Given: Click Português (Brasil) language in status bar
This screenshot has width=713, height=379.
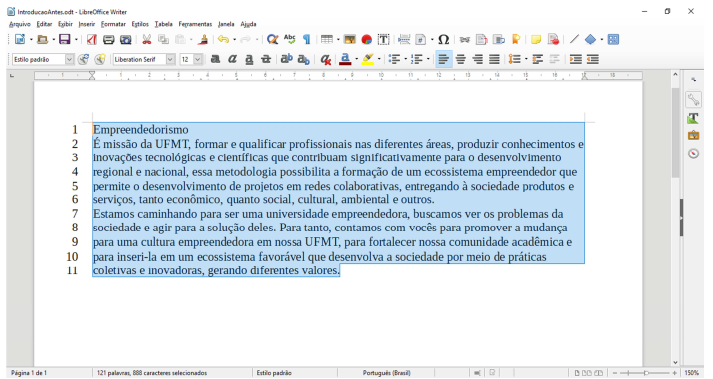Looking at the screenshot, I should 387,373.
